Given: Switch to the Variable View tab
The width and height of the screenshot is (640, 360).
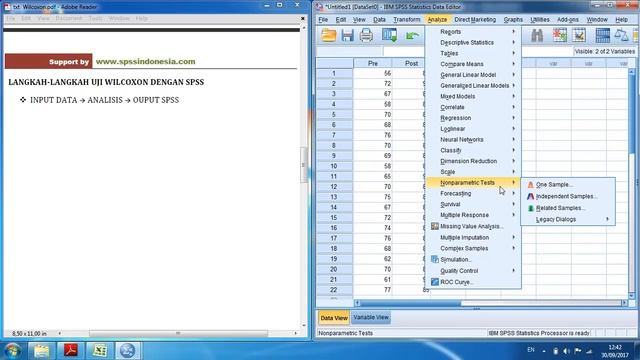Looking at the screenshot, I should (x=371, y=318).
